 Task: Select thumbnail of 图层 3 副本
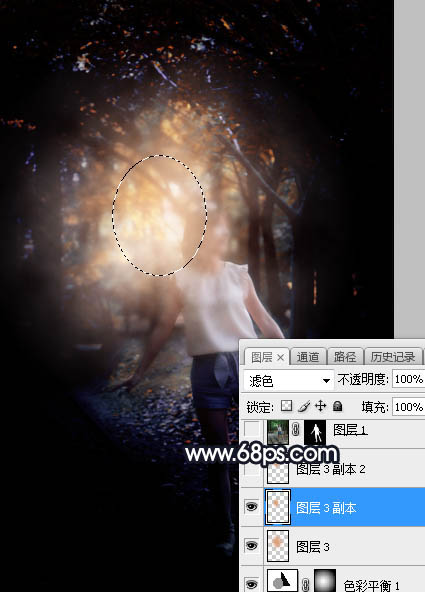click(x=278, y=507)
